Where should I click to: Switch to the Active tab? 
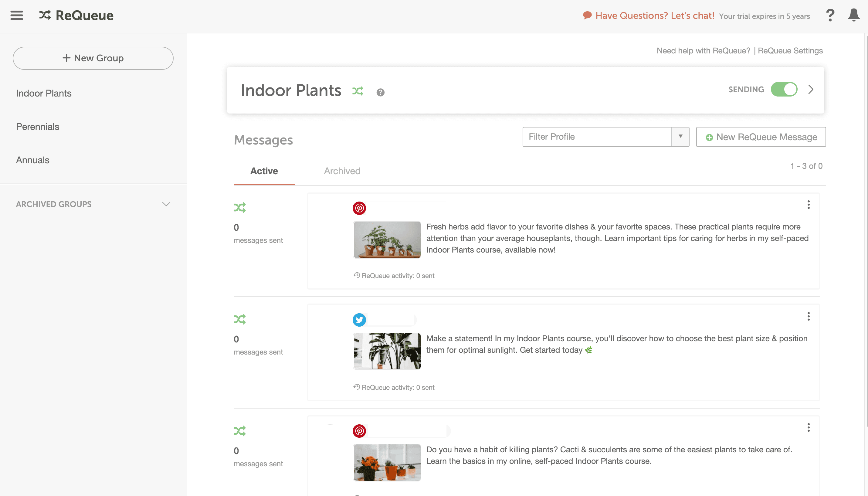264,171
